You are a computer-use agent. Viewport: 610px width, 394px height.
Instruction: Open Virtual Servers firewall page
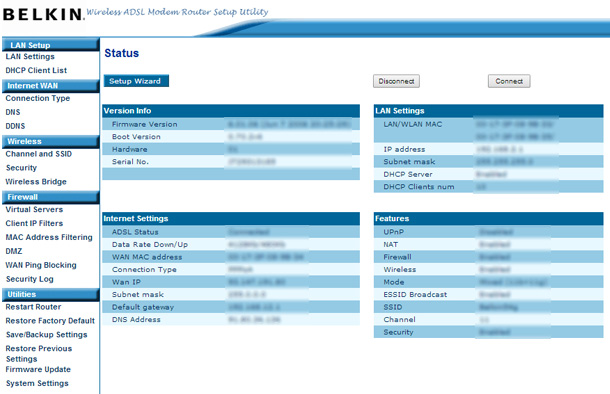pos(34,210)
